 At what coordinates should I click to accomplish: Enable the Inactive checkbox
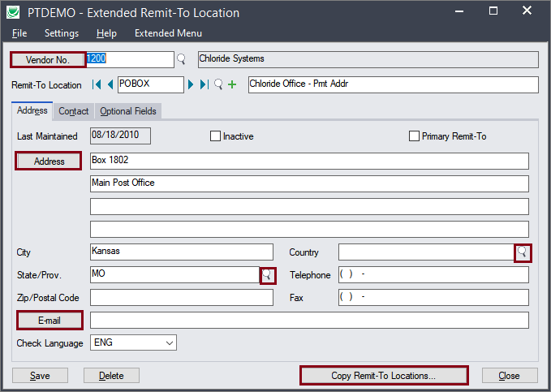[x=216, y=136]
